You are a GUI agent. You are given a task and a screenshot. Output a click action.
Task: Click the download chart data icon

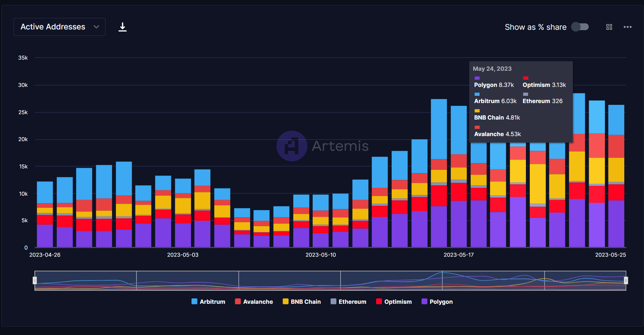point(122,27)
